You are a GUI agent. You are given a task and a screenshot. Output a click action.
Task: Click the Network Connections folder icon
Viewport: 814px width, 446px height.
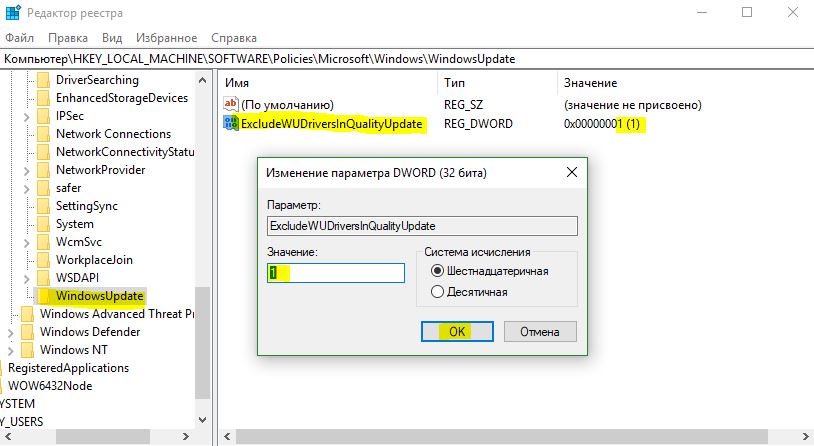[44, 134]
